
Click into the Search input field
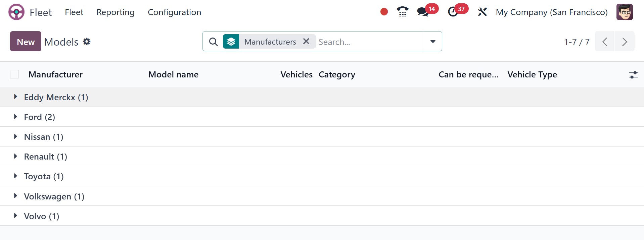[369, 42]
